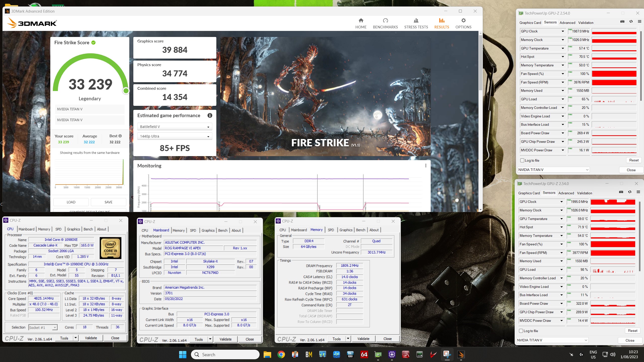Open hamburger menu in the upper GPU-Z window
The image size is (644, 362).
tap(639, 22)
